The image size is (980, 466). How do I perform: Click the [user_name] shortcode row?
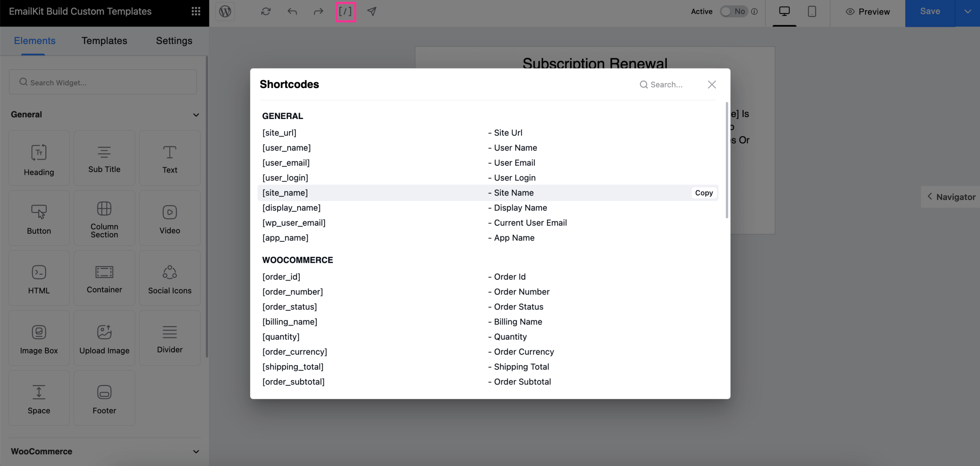pos(488,148)
